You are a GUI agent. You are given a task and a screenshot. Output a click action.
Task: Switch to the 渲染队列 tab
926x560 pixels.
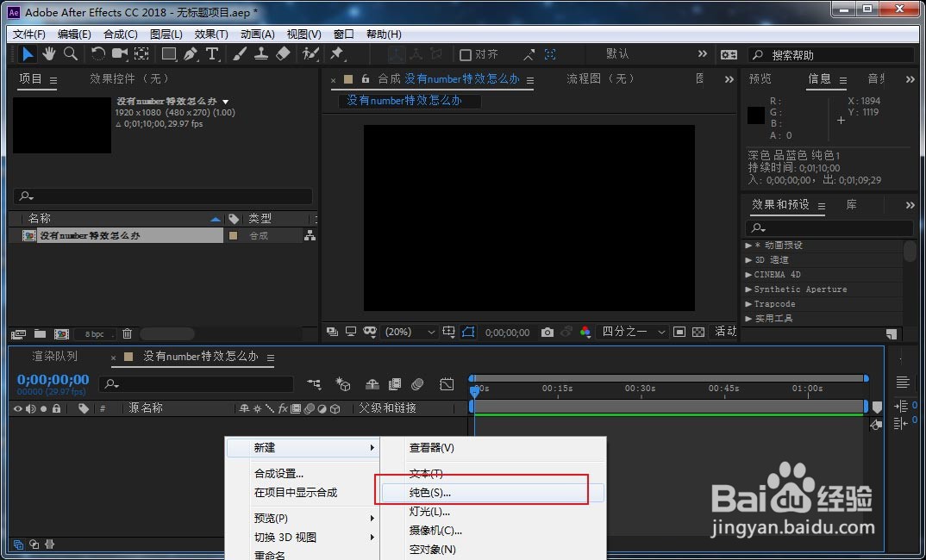(54, 357)
